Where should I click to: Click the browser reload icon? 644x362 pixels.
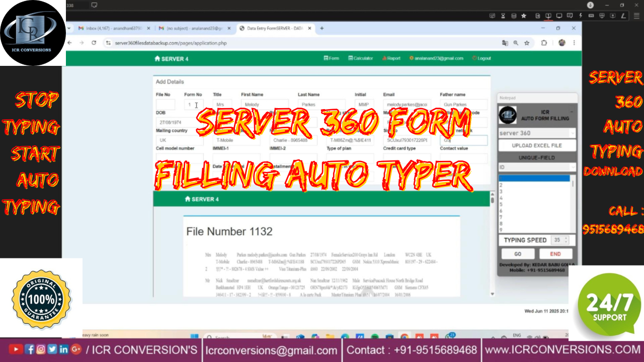coord(94,43)
